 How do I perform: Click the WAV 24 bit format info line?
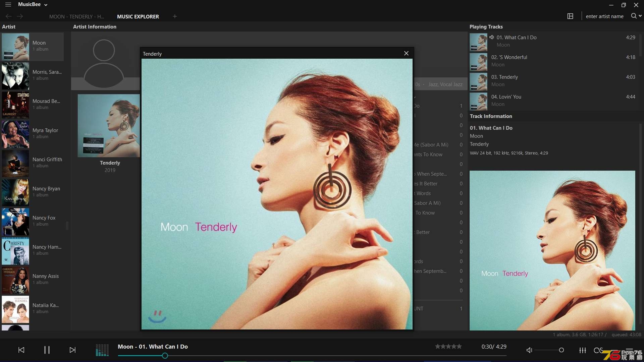pos(509,153)
